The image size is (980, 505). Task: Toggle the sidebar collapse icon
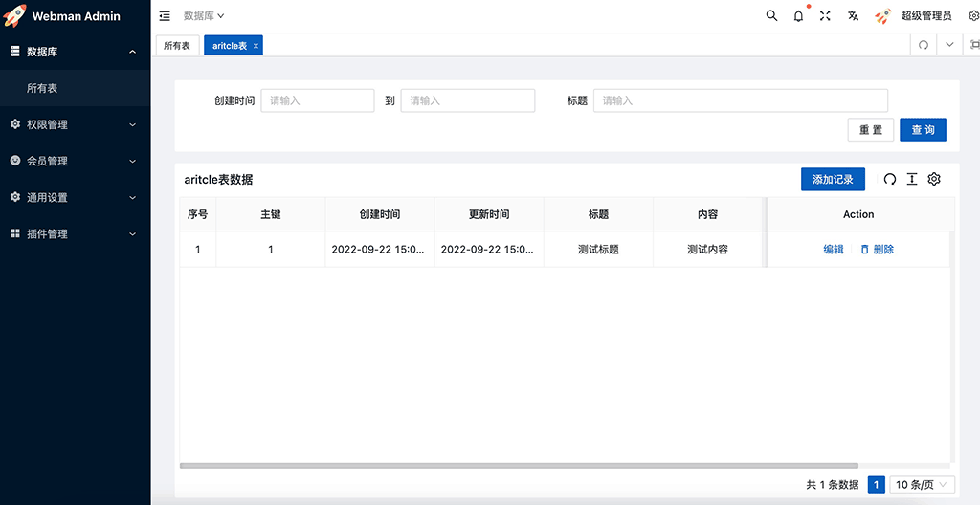pos(165,16)
